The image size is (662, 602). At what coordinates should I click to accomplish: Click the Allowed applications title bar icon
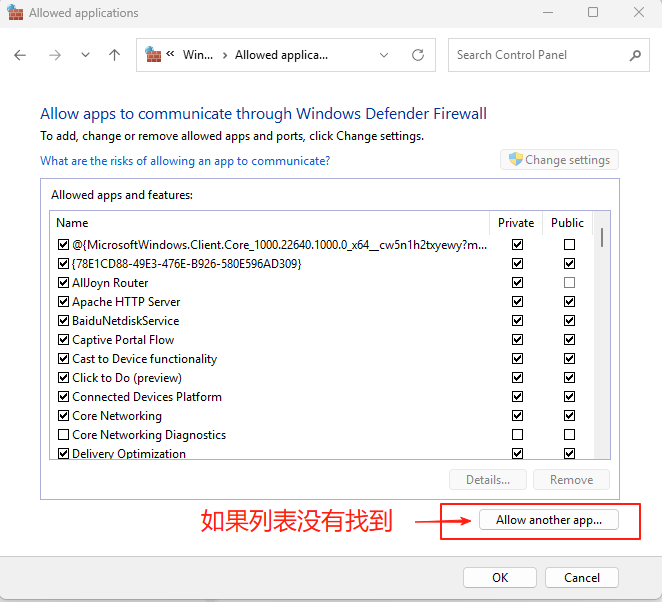point(15,13)
